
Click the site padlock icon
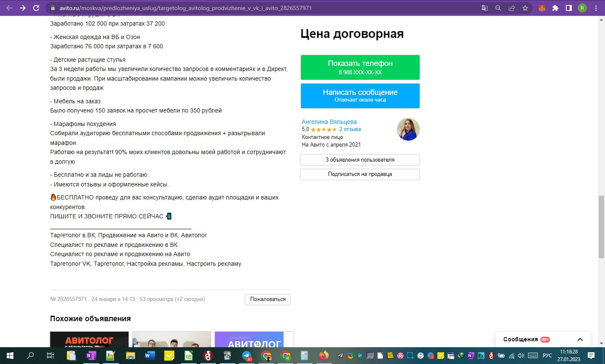[53, 8]
